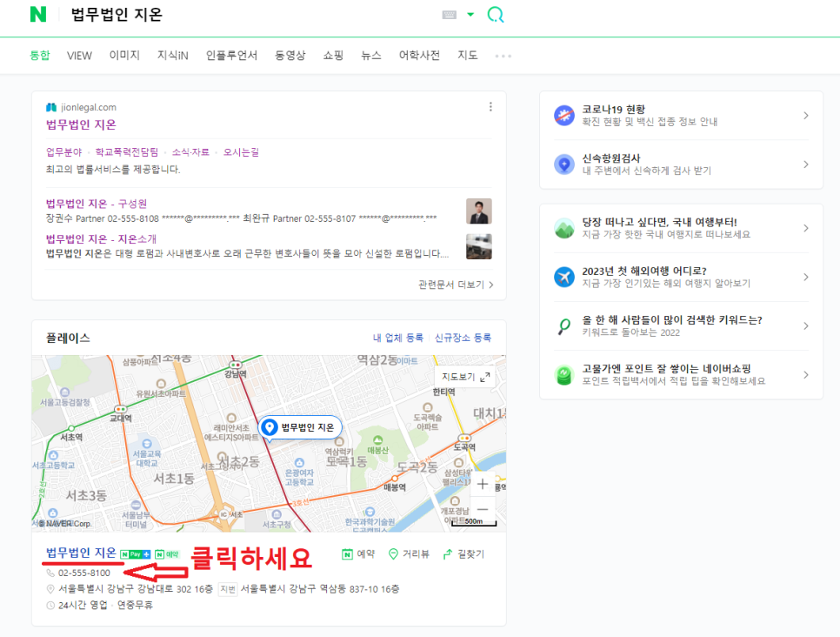Image resolution: width=840 pixels, height=637 pixels.
Task: Click the green magnifier keyword icon
Action: pyautogui.click(x=564, y=325)
